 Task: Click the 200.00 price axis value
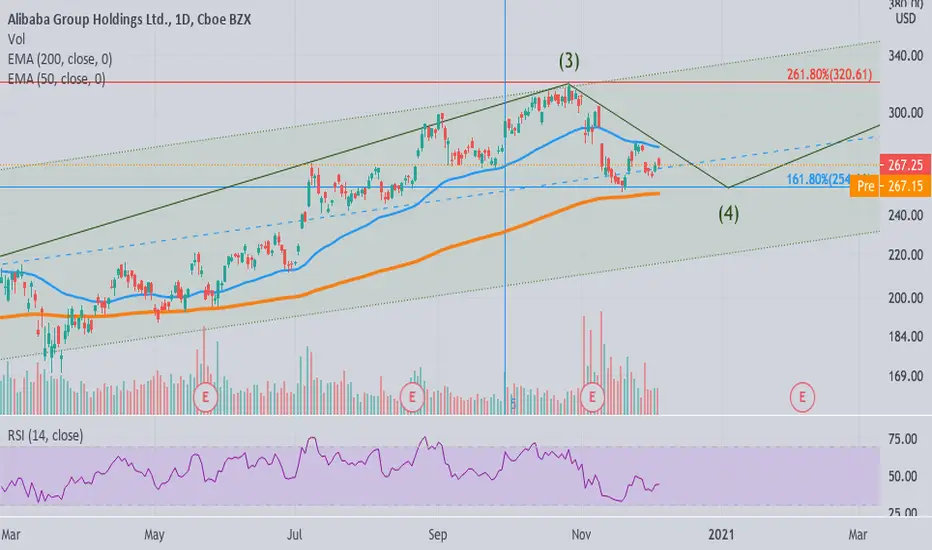(905, 298)
